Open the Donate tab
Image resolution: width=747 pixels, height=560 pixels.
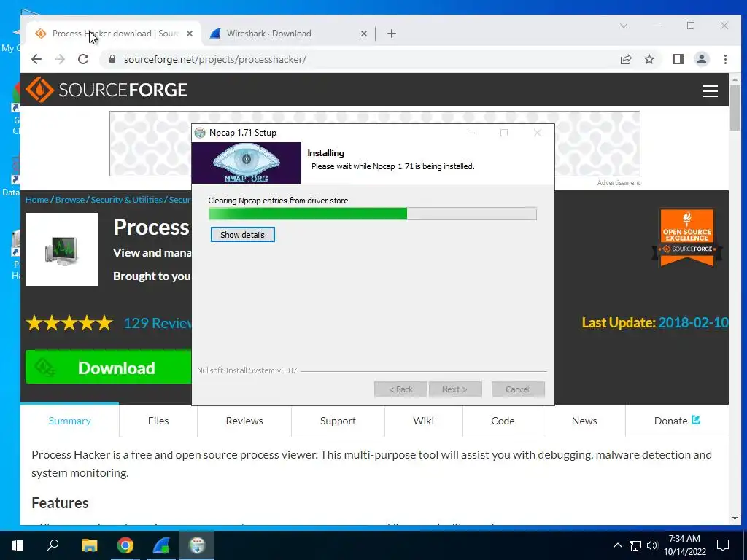[x=677, y=421]
